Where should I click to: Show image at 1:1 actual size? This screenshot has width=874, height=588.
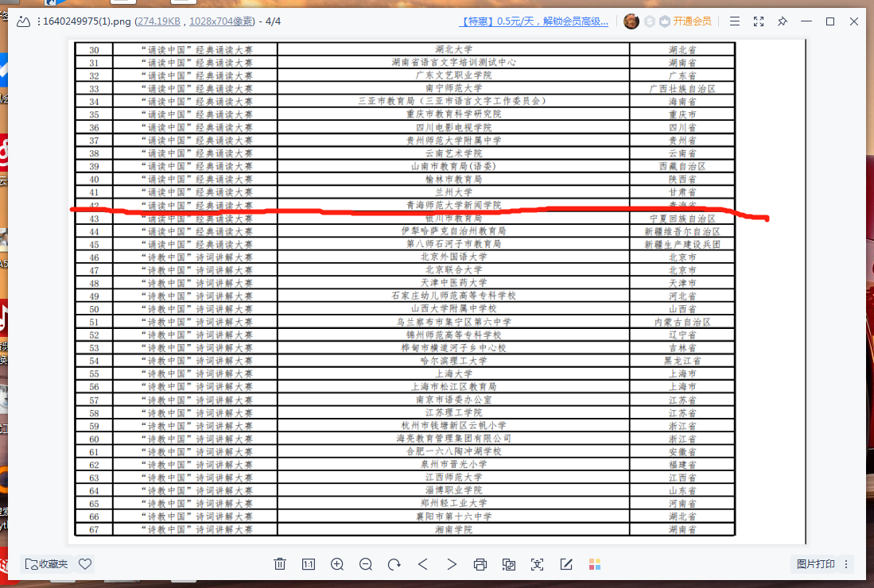309,564
